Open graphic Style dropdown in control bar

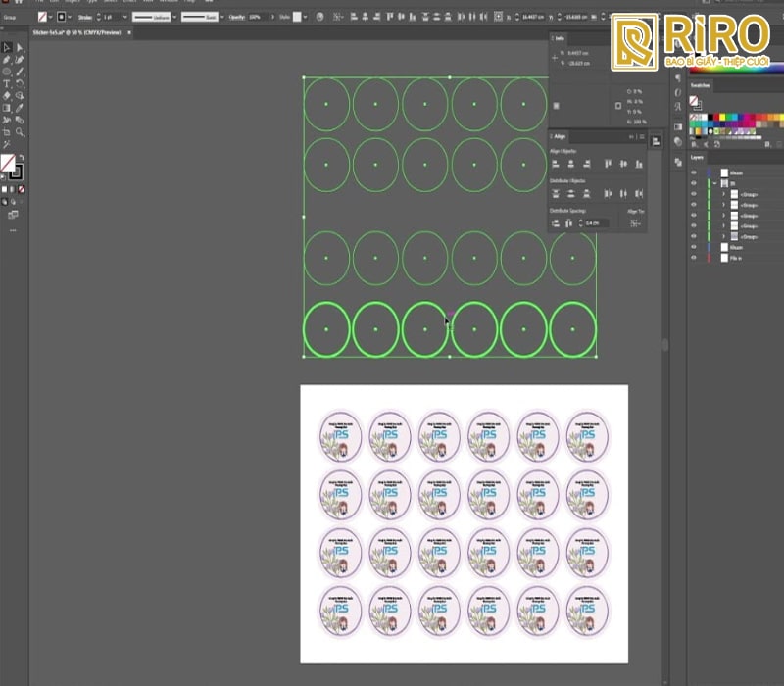pos(305,17)
